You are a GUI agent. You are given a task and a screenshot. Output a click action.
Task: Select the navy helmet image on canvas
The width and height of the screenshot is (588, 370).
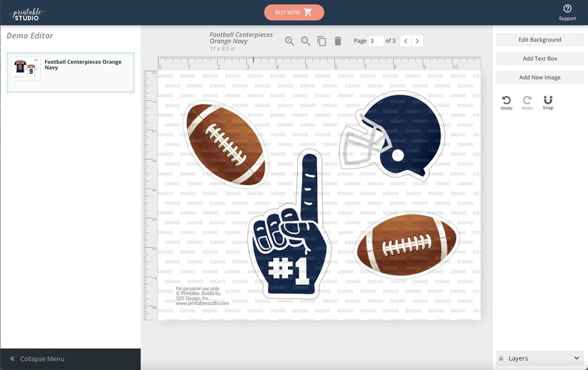(x=392, y=137)
